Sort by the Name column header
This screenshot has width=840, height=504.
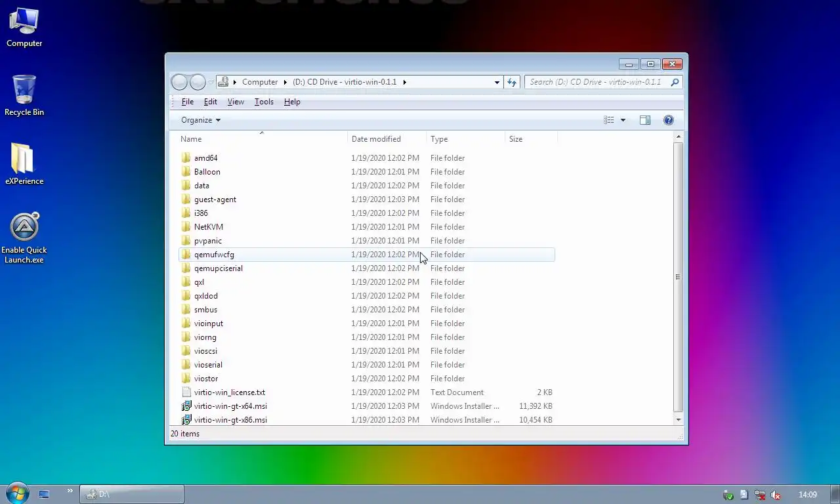coord(262,139)
